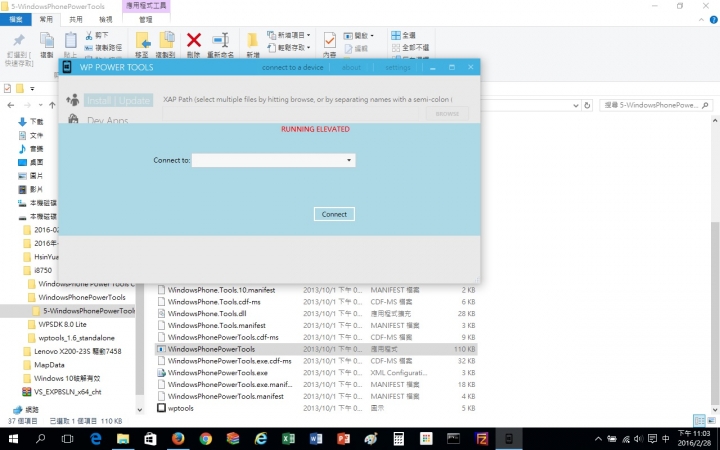Click the Windows Start button
Image resolution: width=720 pixels, height=450 pixels.
(13, 439)
